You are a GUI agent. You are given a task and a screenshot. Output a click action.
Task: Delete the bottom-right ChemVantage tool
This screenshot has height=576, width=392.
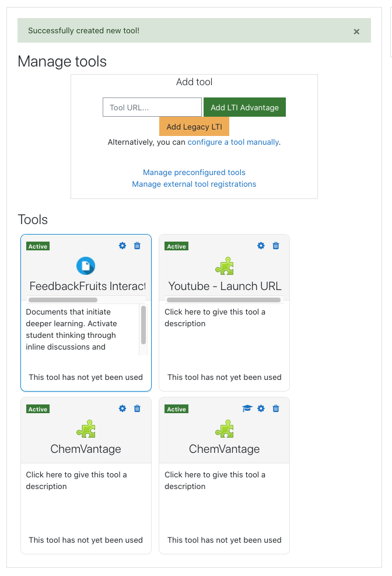coord(276,409)
